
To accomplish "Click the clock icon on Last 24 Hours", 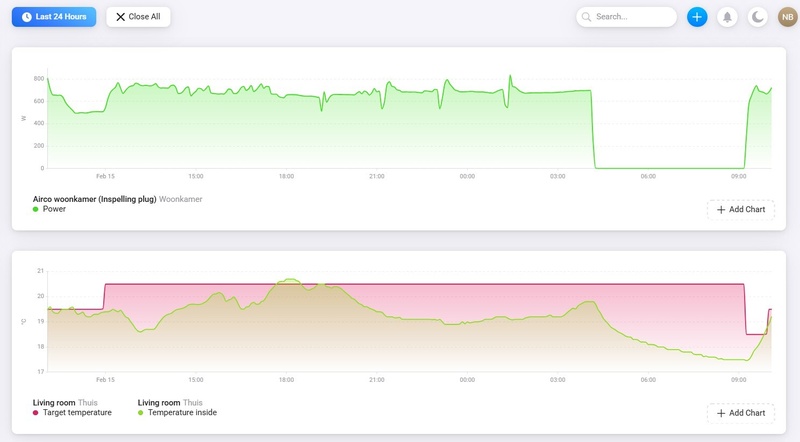I will (27, 17).
